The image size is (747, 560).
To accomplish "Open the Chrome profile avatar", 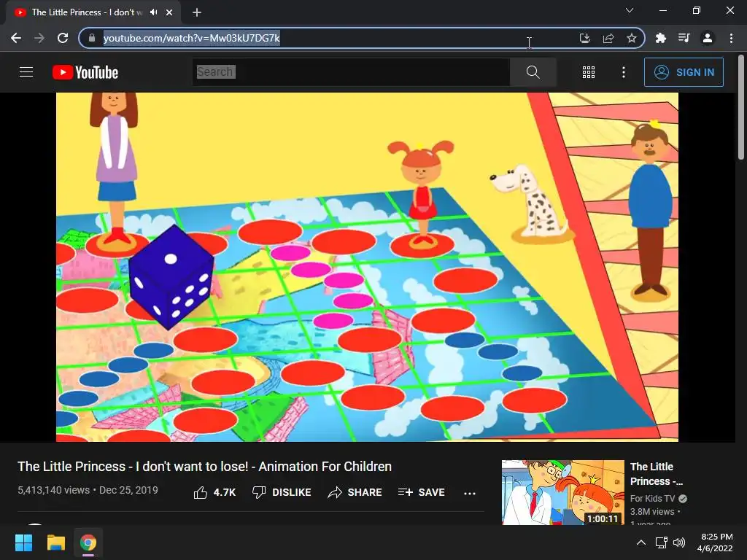I will (708, 38).
